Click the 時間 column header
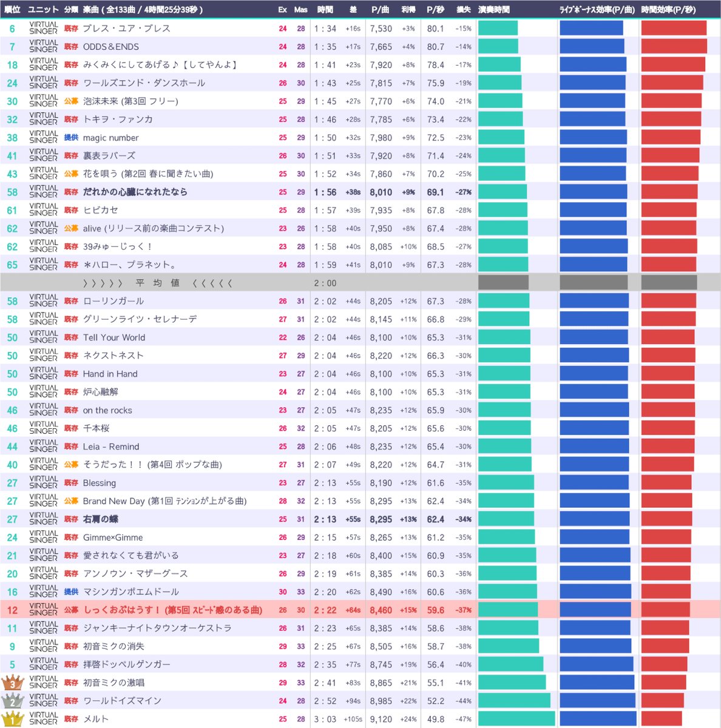Image resolution: width=721 pixels, height=728 pixels. (x=325, y=10)
